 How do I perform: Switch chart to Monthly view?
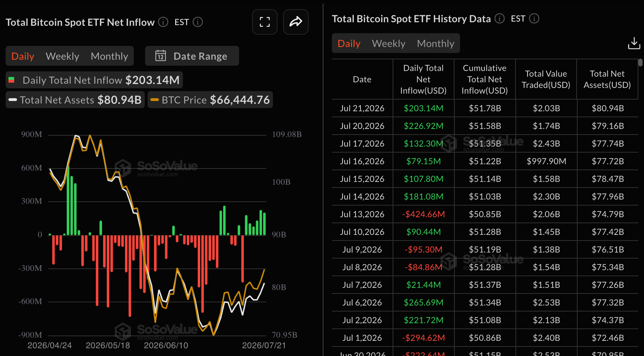109,56
